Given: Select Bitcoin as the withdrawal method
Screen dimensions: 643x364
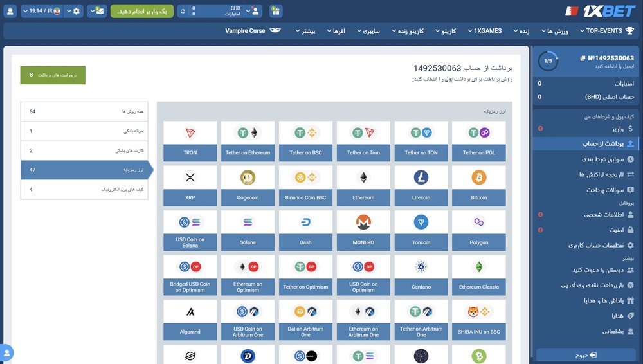Looking at the screenshot, I should [479, 183].
